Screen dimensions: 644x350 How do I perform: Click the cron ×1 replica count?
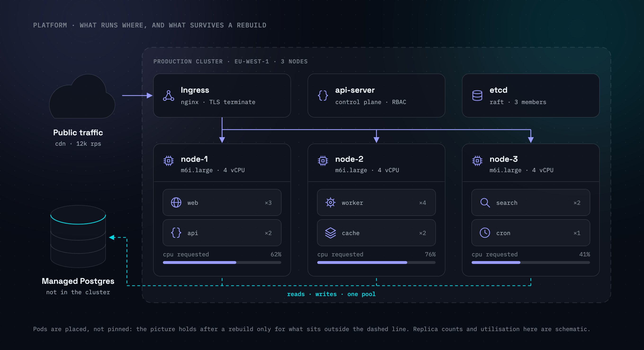point(577,233)
